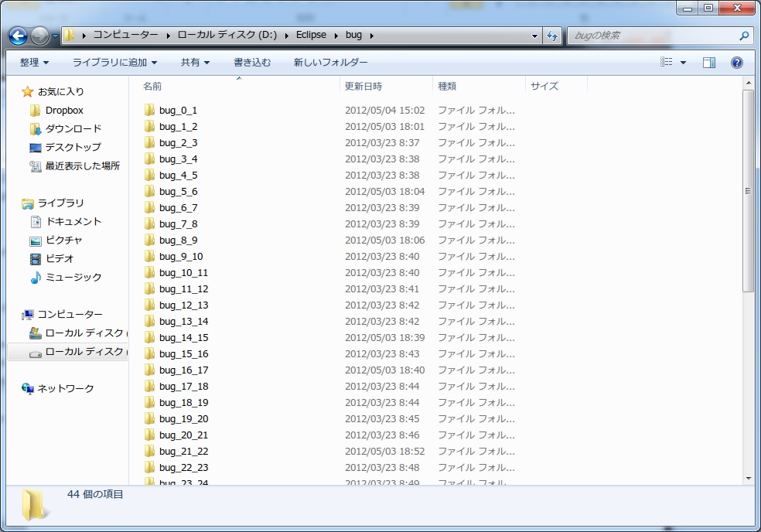Click the search magnifier icon
This screenshot has height=532, width=761.
pyautogui.click(x=743, y=36)
